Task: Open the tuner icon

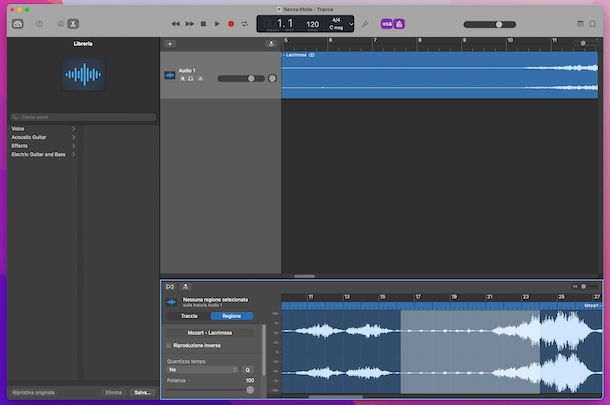Action: [365, 24]
